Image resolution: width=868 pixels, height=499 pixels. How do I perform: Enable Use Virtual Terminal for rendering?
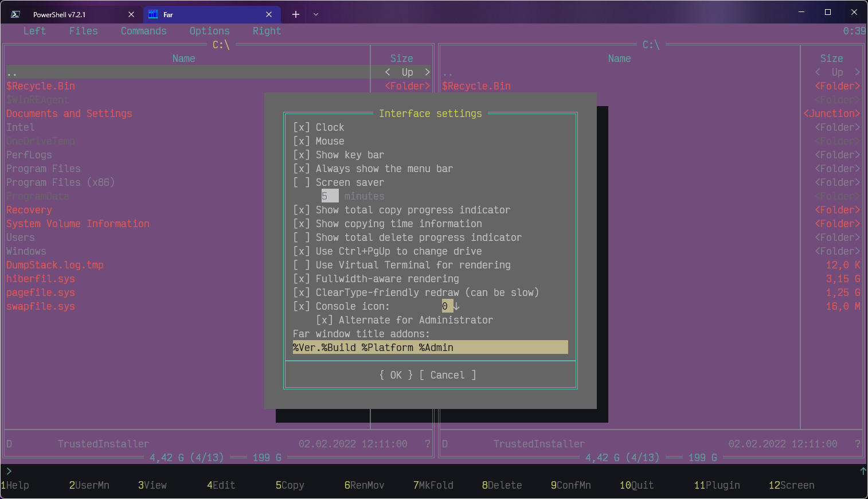click(x=302, y=265)
